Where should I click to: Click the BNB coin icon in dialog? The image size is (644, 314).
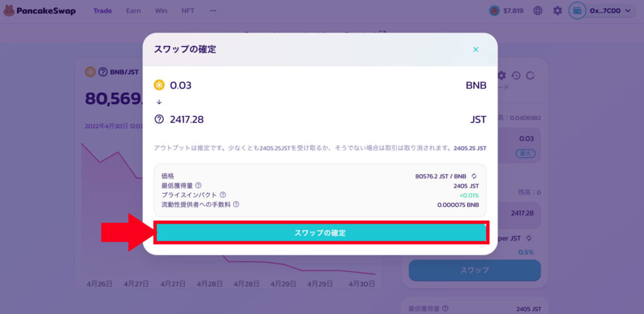[159, 85]
